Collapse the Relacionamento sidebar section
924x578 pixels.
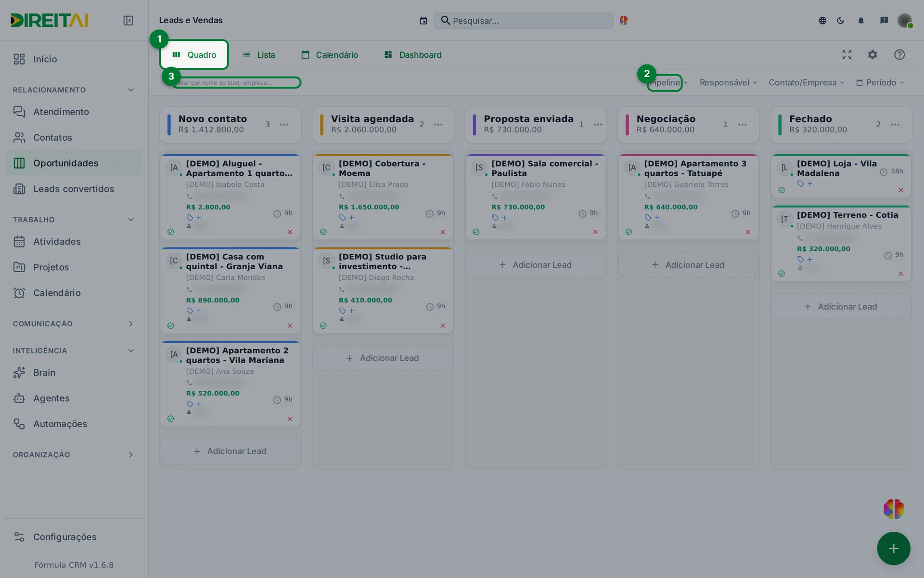[x=131, y=90]
